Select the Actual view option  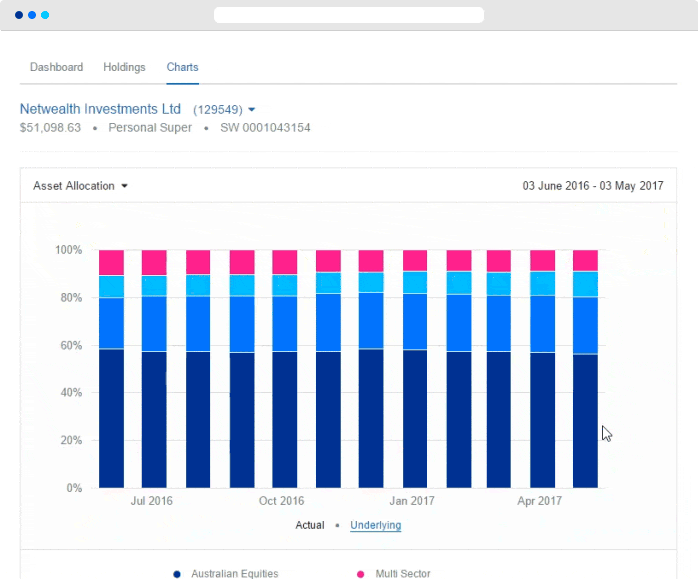click(309, 525)
